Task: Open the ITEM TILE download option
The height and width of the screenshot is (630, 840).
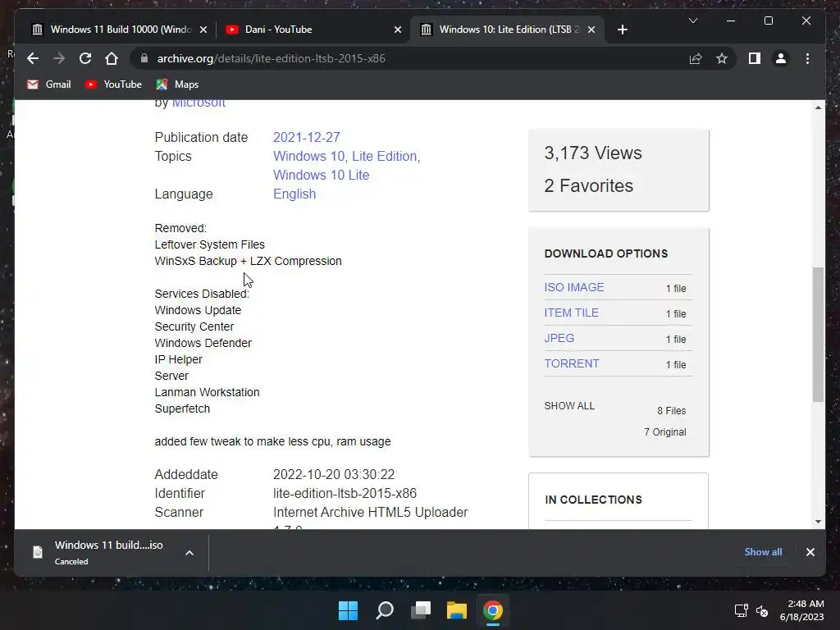Action: pyautogui.click(x=571, y=313)
